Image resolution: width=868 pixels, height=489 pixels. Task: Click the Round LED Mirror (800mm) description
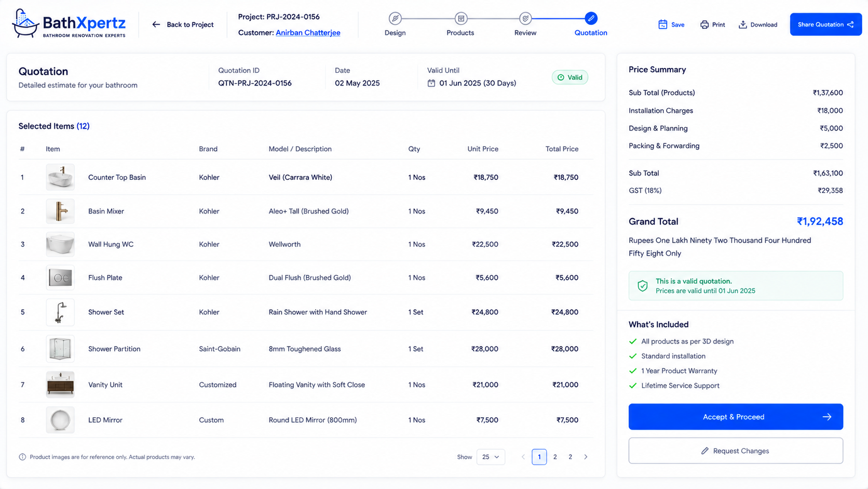click(313, 420)
